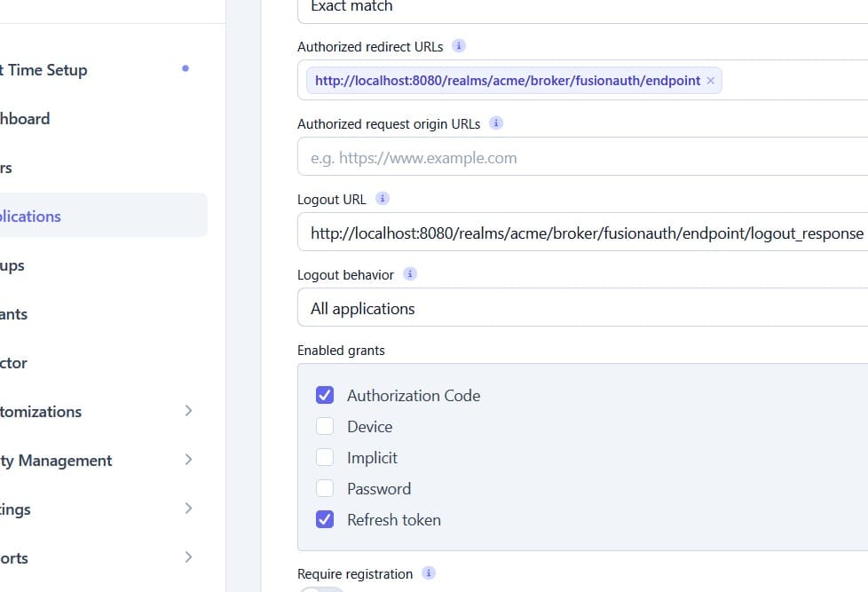
Task: Uncheck the Authorization Code grant
Action: [x=325, y=396]
